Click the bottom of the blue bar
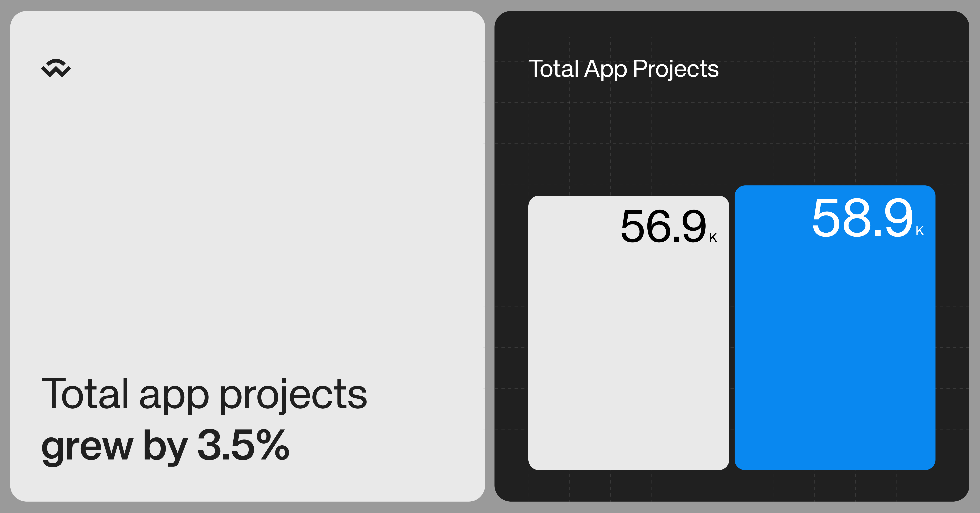Image resolution: width=980 pixels, height=513 pixels. (x=835, y=457)
